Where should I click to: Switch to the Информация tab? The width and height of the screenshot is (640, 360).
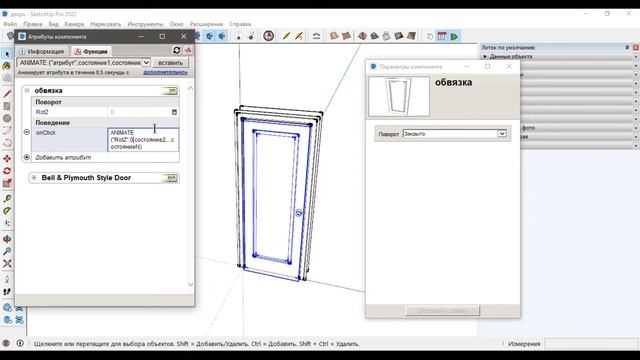42,51
